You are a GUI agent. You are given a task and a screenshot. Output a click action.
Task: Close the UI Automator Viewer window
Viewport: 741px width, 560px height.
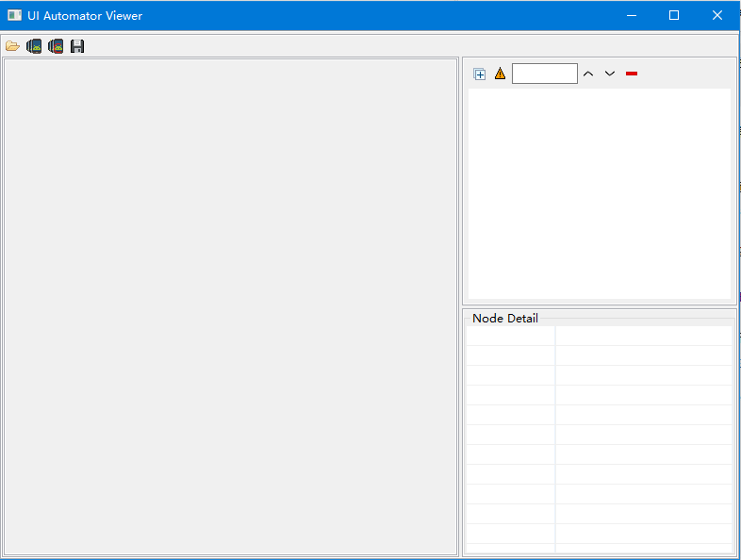coord(716,16)
